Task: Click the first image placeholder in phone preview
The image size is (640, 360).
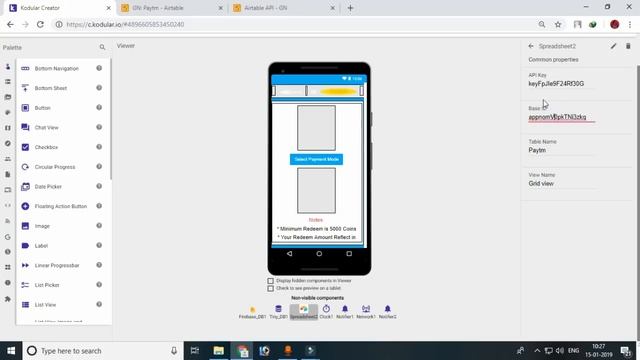Action: pos(316,128)
